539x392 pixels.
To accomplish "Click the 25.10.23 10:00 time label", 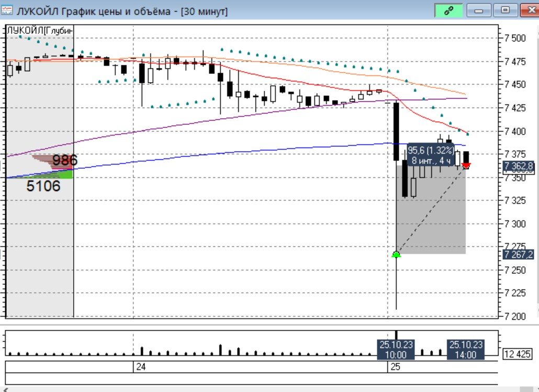I will point(396,350).
